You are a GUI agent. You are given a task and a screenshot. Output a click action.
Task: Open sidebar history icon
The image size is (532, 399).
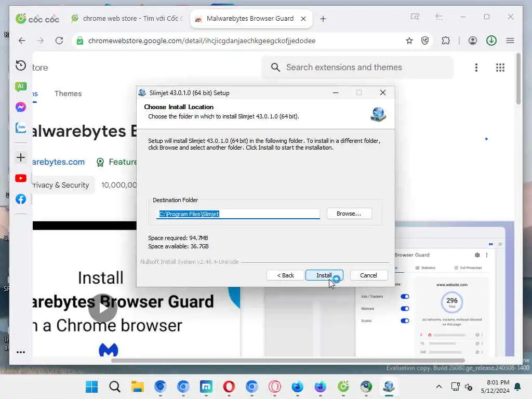click(x=21, y=65)
